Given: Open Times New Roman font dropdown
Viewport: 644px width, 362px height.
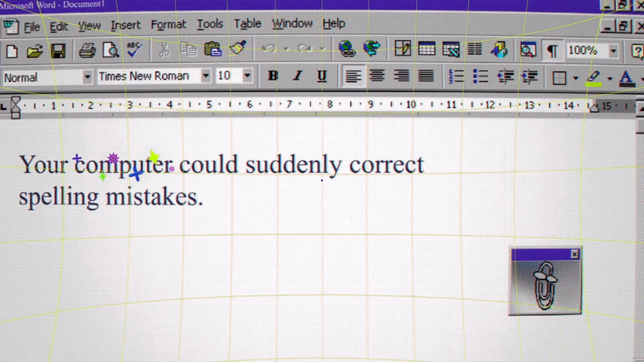Looking at the screenshot, I should click(206, 76).
